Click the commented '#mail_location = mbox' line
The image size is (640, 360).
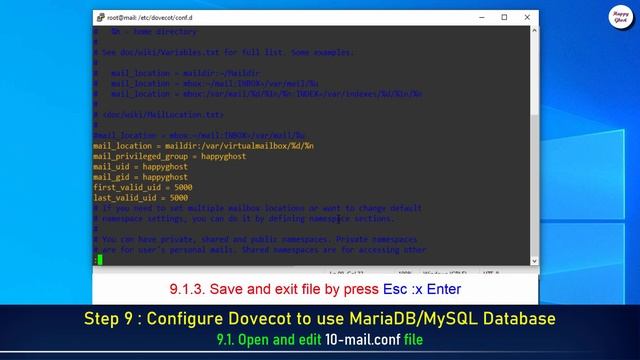(x=199, y=136)
